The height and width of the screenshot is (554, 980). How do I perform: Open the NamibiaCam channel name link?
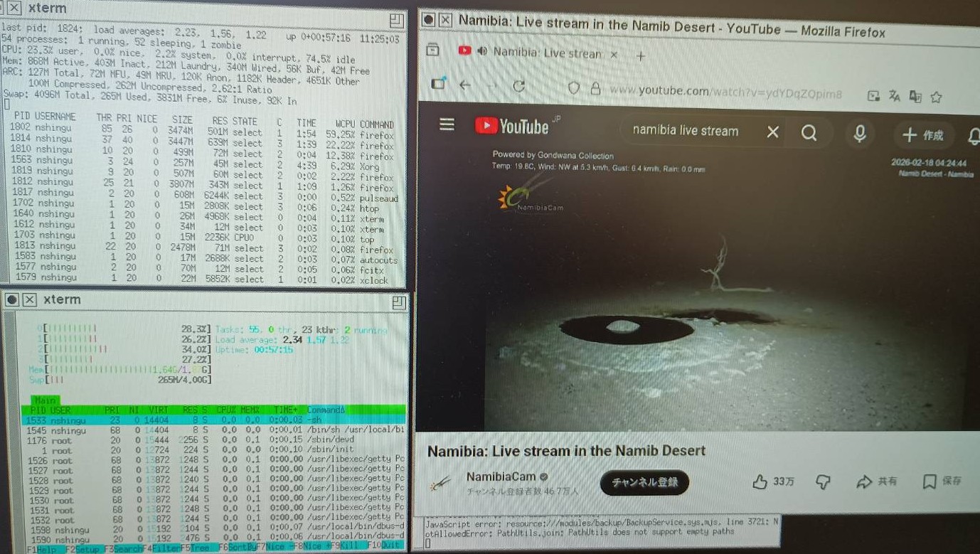point(501,476)
